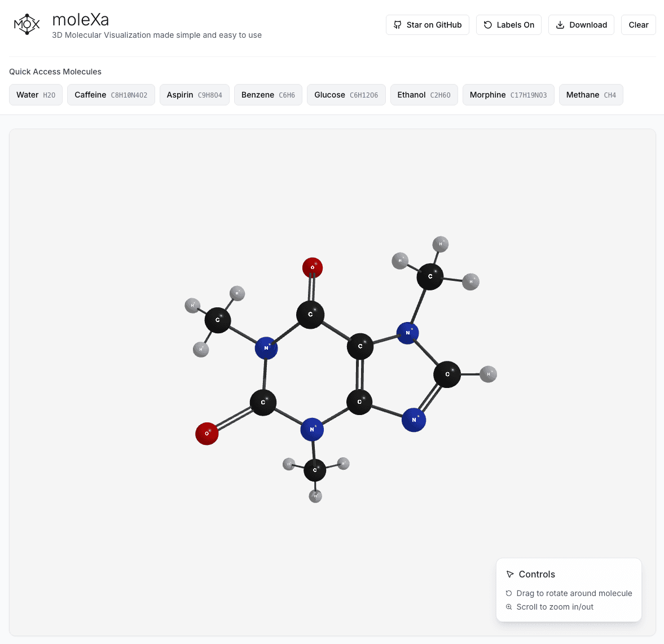
Task: Click the rotate icon beside the drag instruction
Action: tap(508, 593)
